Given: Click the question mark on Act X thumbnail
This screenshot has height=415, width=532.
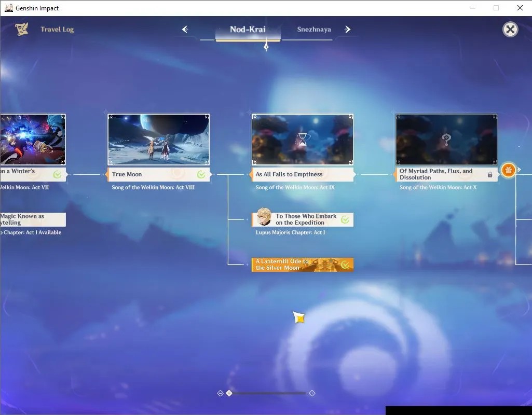Looking at the screenshot, I should [x=446, y=139].
